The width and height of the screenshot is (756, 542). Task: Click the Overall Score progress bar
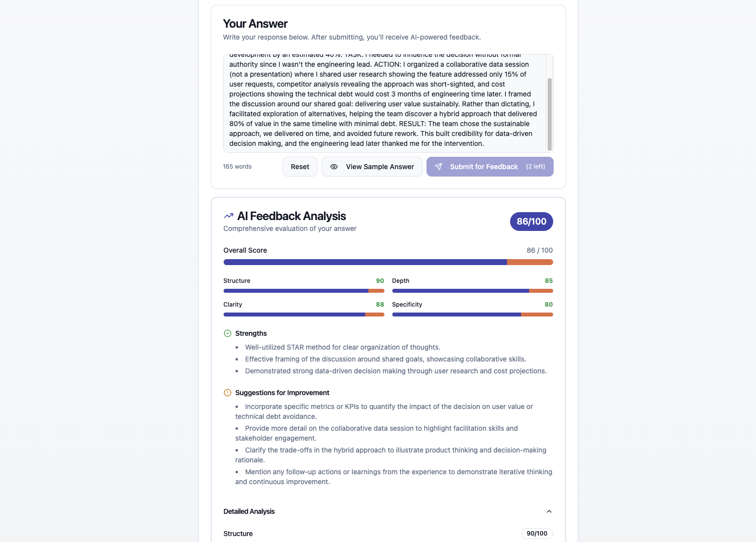(x=388, y=262)
